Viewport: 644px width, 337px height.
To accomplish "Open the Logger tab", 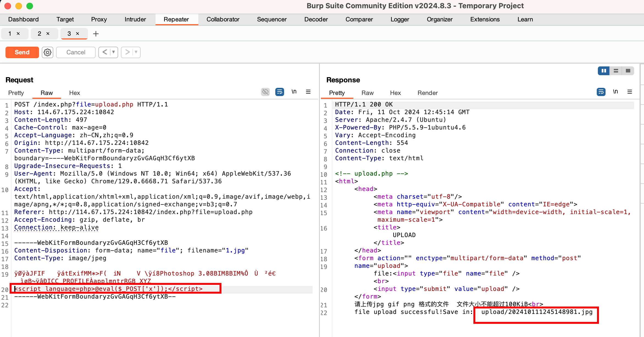I will tap(400, 19).
